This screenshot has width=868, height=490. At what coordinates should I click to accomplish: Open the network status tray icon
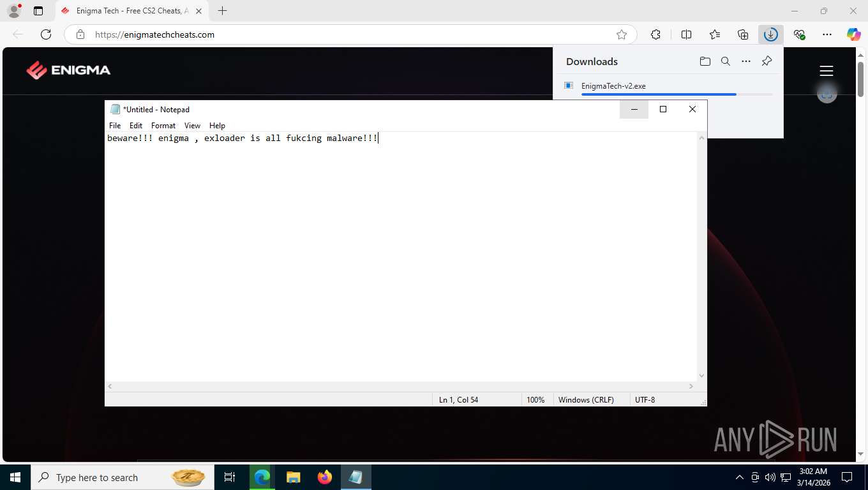[x=786, y=477]
